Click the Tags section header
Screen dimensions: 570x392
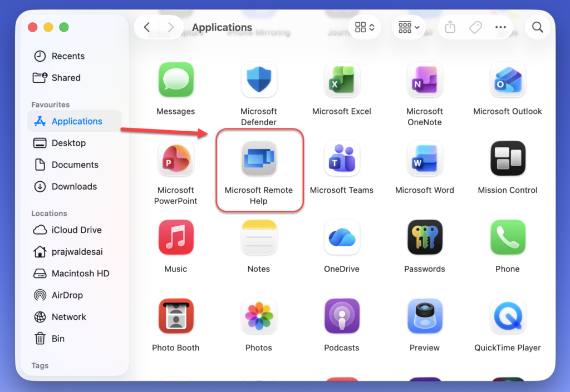point(40,365)
